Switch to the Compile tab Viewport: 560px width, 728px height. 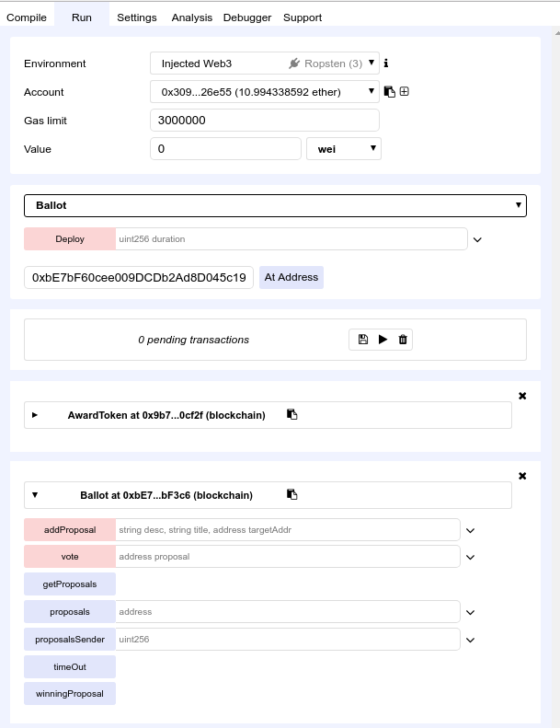[27, 17]
